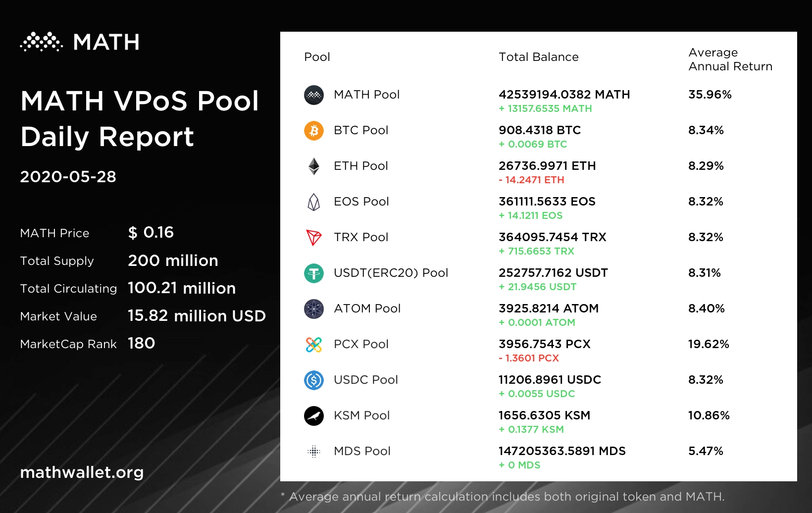This screenshot has width=812, height=513.
Task: Click the black KSM bird icon
Action: [x=314, y=416]
